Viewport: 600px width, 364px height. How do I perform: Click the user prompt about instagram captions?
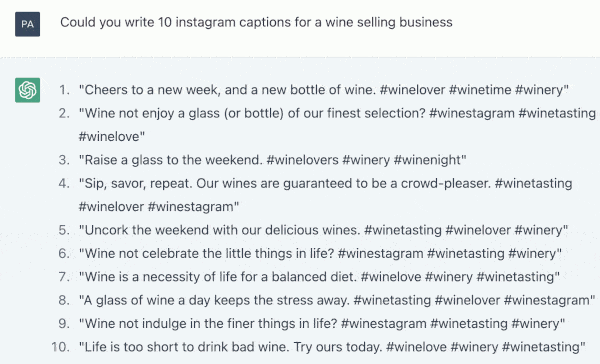pyautogui.click(x=256, y=22)
